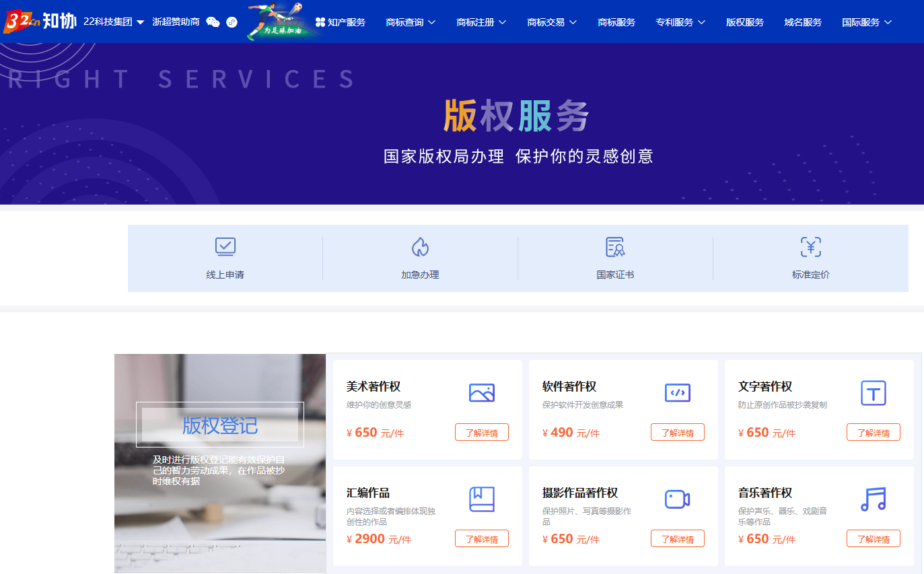Click the 音乐著作权 music note icon

coord(873,499)
